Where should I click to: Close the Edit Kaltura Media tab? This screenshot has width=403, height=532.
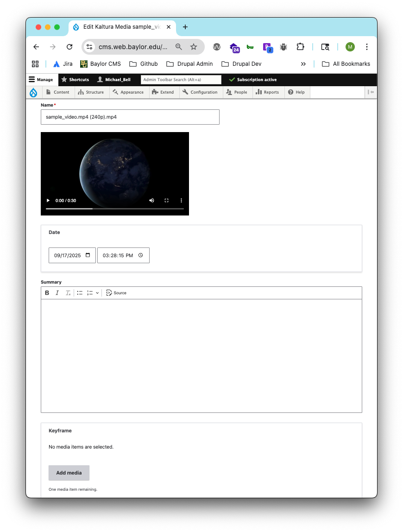tap(169, 27)
